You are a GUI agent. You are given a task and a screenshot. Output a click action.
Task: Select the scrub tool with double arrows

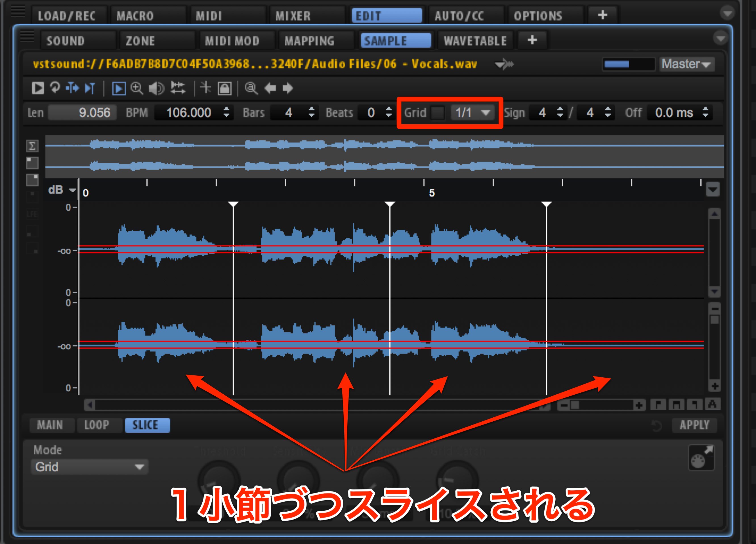(x=178, y=88)
